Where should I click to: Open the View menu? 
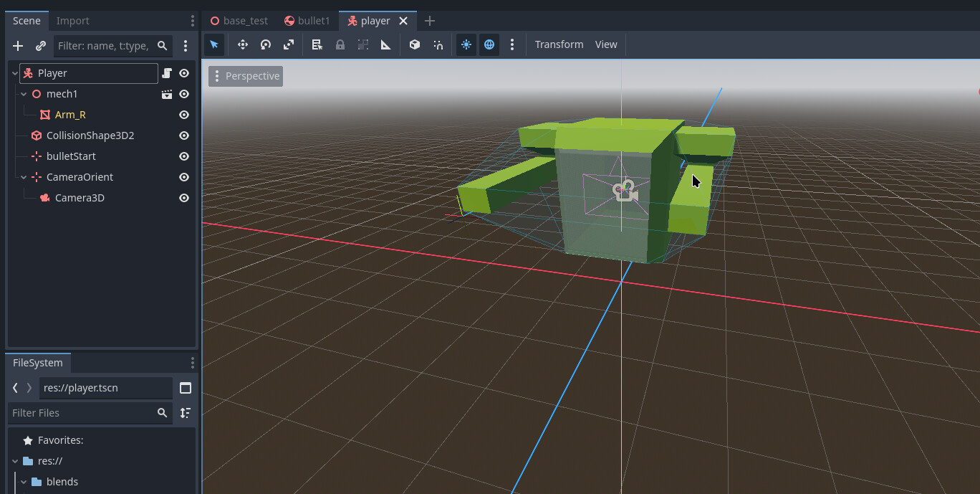point(605,44)
